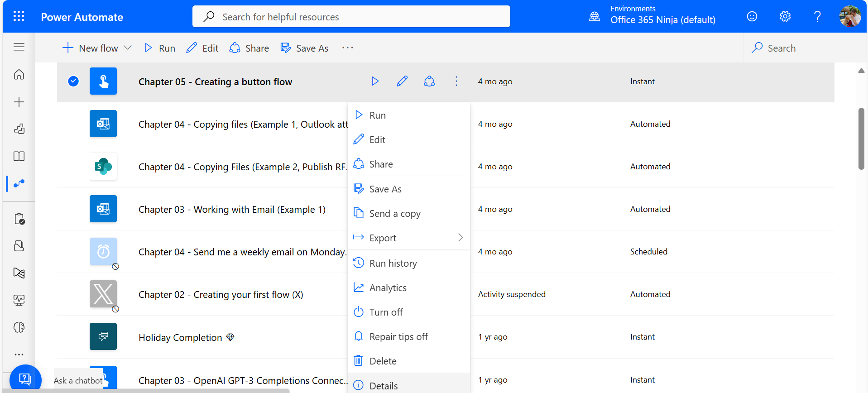Open Details from the context menu

[x=409, y=384]
